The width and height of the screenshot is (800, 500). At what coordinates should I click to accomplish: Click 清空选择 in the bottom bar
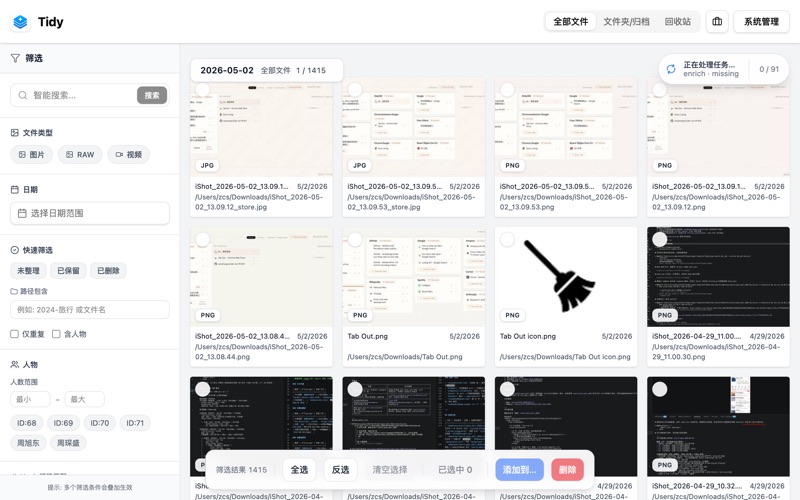click(390, 470)
